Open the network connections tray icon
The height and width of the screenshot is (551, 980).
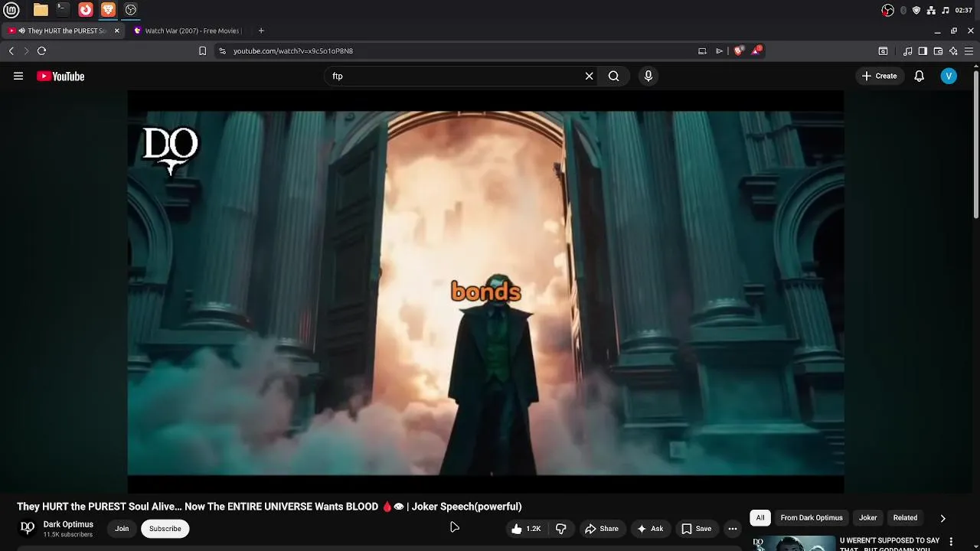coord(931,10)
